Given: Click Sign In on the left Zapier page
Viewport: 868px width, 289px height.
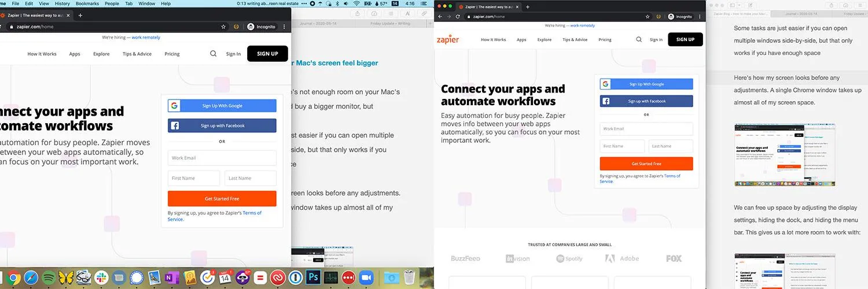Looking at the screenshot, I should click(x=233, y=54).
